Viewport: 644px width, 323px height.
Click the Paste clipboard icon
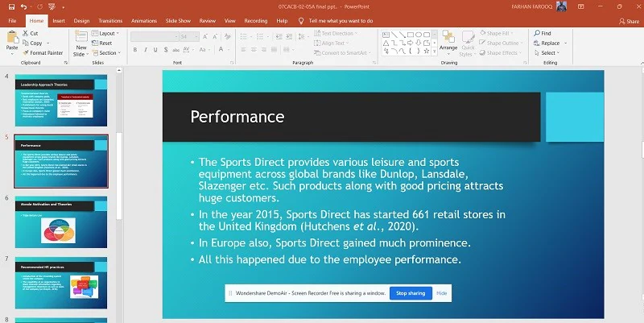(12, 37)
